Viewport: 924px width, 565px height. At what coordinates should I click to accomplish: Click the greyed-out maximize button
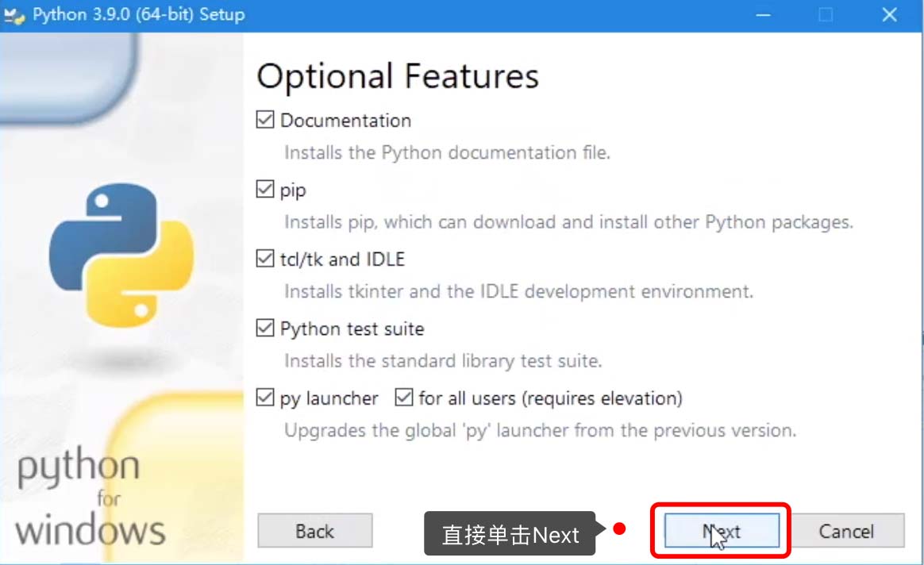coord(826,15)
